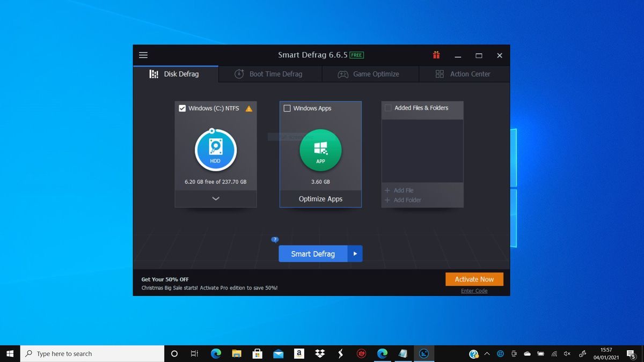Uncheck the Windows (C:) NTFS checkbox
644x362 pixels.
pyautogui.click(x=182, y=108)
